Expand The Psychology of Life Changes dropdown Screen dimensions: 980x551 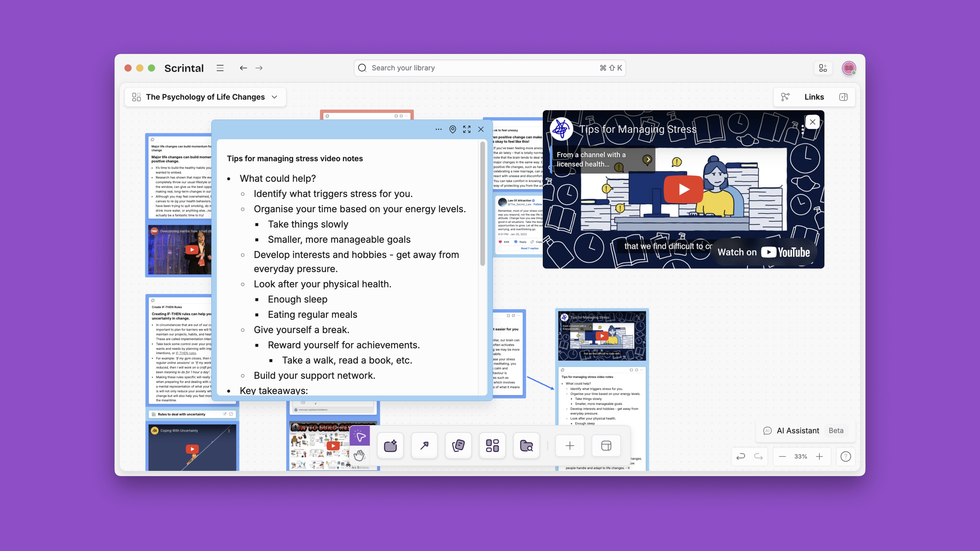click(274, 97)
